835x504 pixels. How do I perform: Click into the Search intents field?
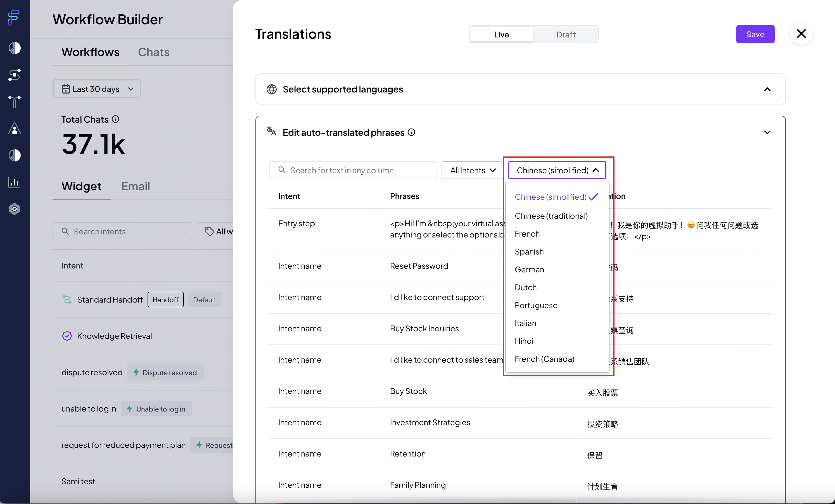pos(122,231)
